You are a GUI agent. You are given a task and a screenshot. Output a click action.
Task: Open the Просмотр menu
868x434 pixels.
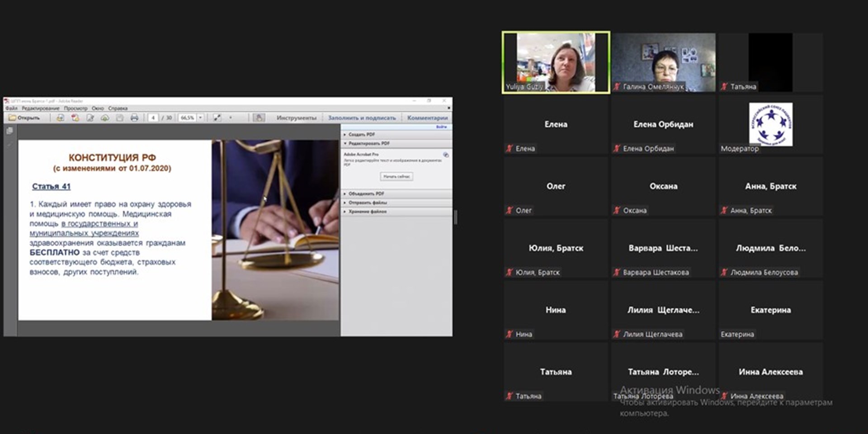[75, 108]
